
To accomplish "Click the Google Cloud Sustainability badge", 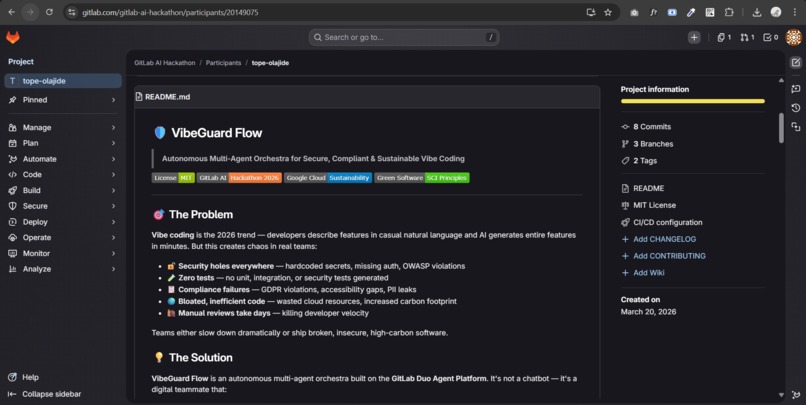I will point(328,178).
